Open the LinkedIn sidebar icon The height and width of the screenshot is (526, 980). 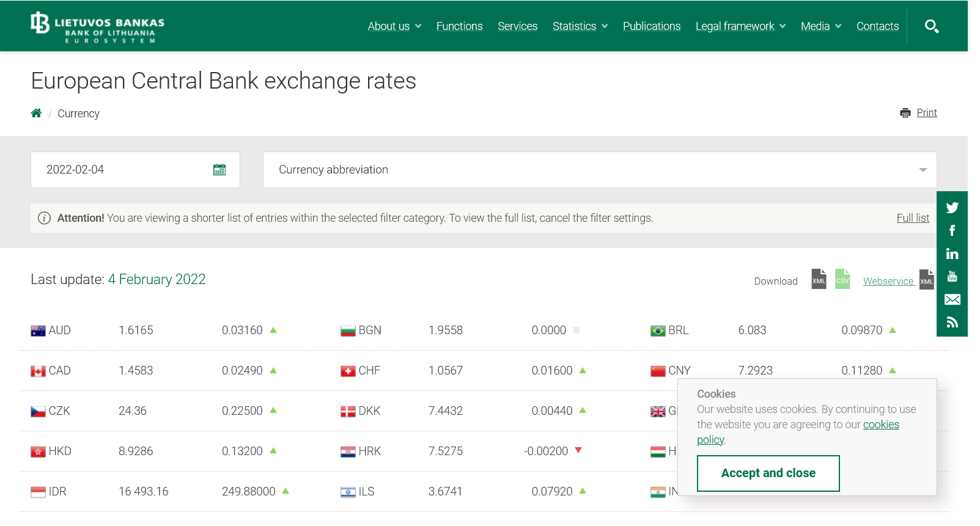[x=952, y=254]
